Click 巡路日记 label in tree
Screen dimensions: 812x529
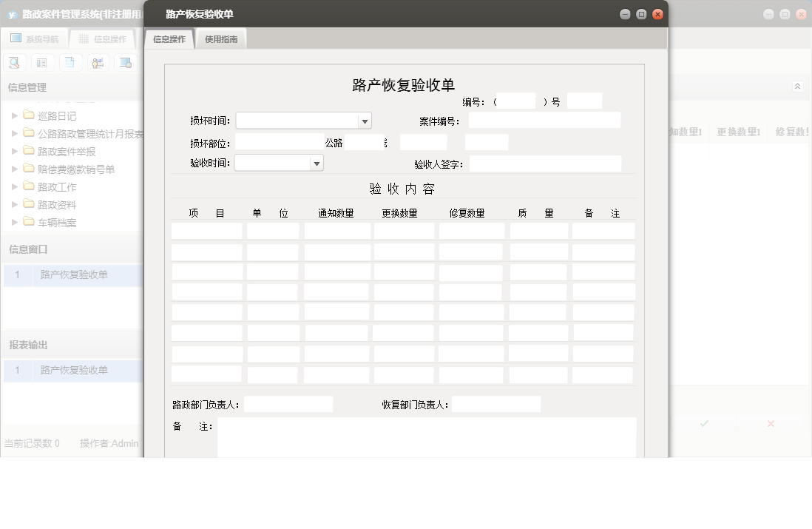57,116
